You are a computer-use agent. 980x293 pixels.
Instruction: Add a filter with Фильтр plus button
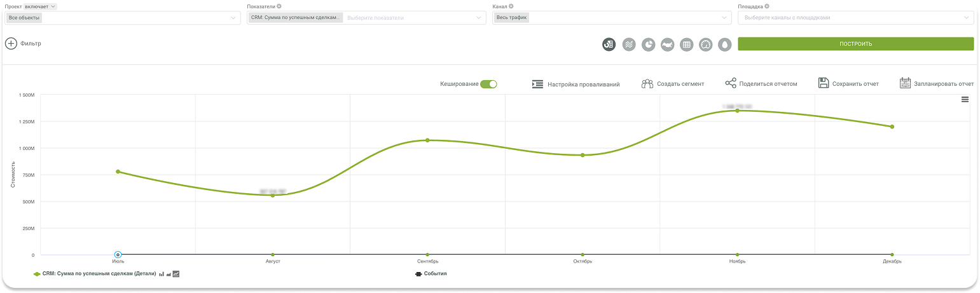coord(11,44)
